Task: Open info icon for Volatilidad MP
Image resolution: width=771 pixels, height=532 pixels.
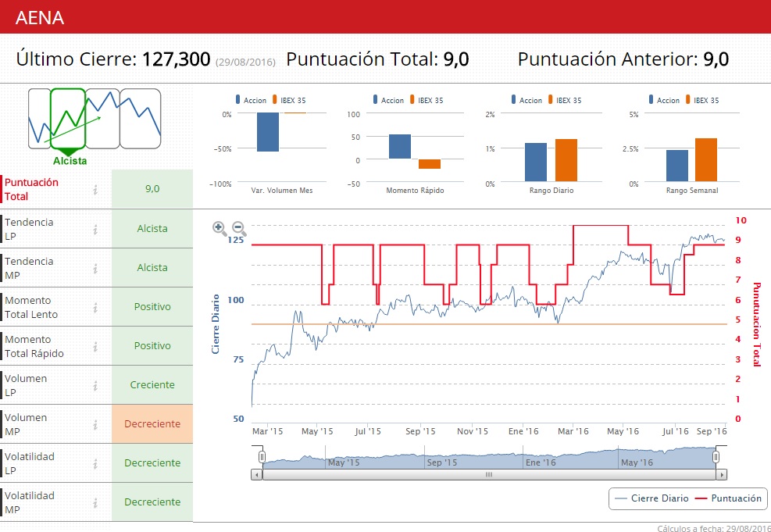Action: coord(95,502)
